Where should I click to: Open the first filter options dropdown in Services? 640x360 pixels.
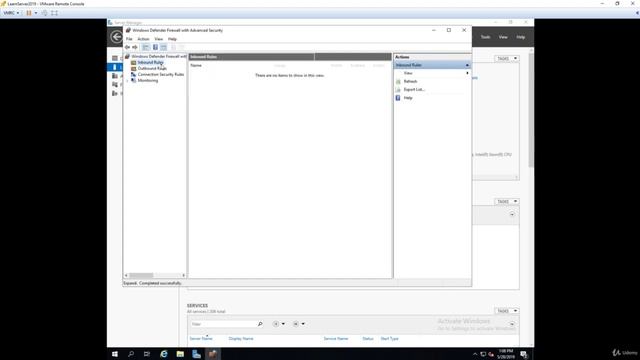[x=279, y=324]
